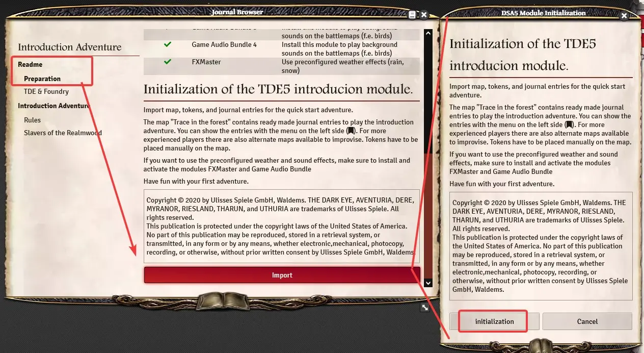Screen dimensions: 644x353
Task: Click the green checkmark beside Game Audio Bundle 4
Action: pyautogui.click(x=168, y=45)
